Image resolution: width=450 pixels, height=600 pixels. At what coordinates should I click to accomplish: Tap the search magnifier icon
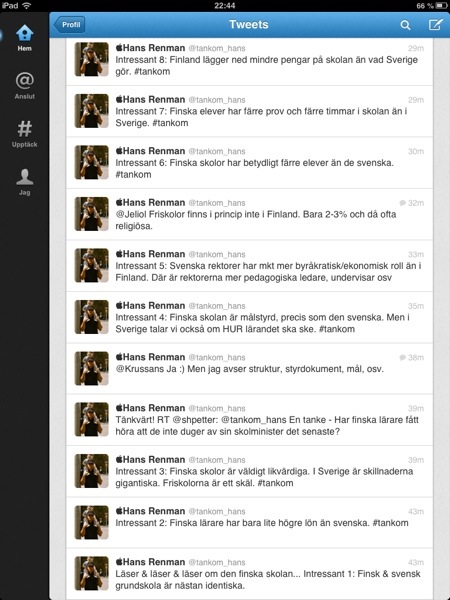405,25
